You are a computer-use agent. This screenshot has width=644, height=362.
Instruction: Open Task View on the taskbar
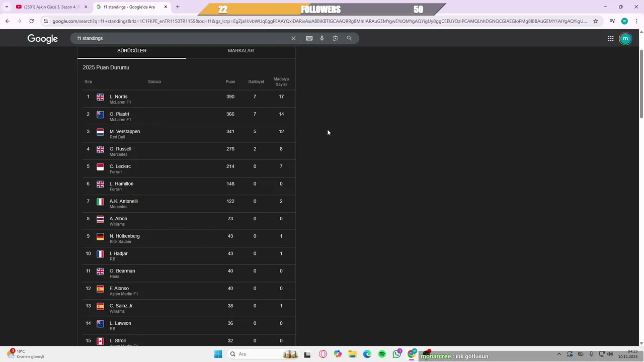point(307,354)
